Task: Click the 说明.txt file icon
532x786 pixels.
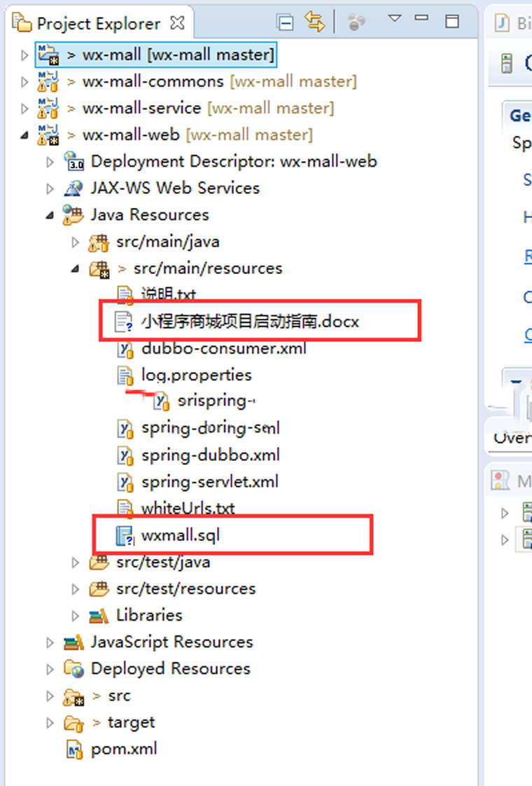Action: pos(125,295)
